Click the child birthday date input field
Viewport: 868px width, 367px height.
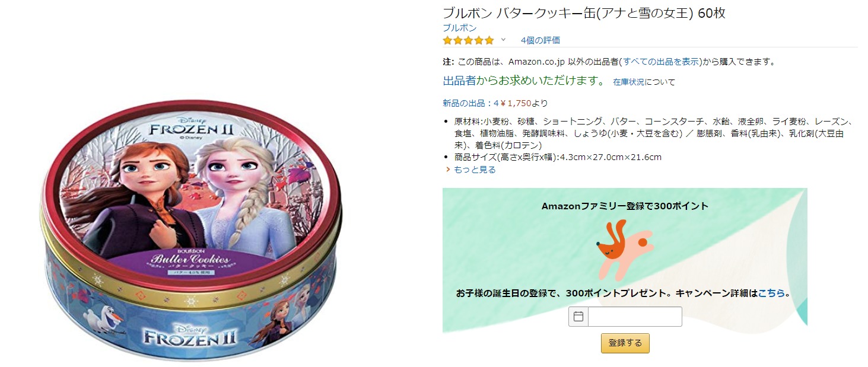coord(635,317)
